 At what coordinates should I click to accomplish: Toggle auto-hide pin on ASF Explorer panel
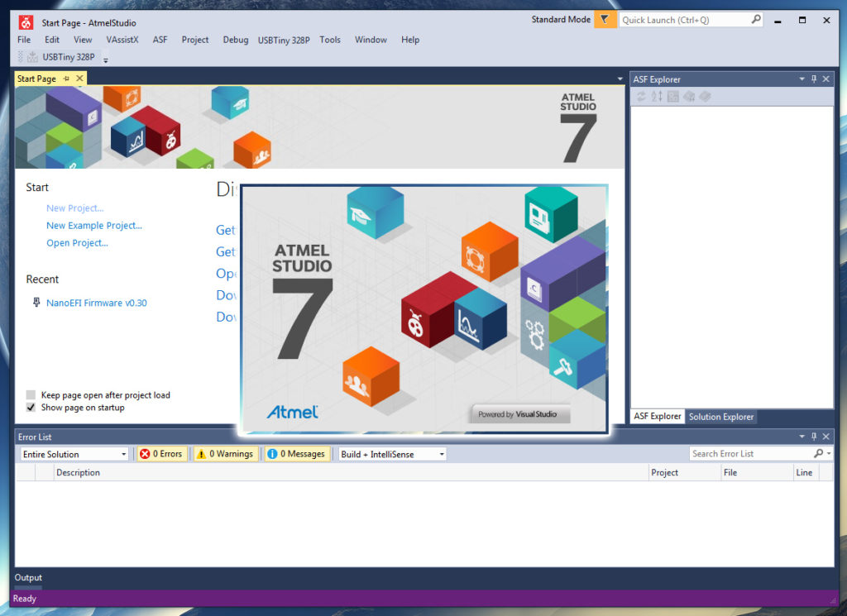(x=814, y=79)
